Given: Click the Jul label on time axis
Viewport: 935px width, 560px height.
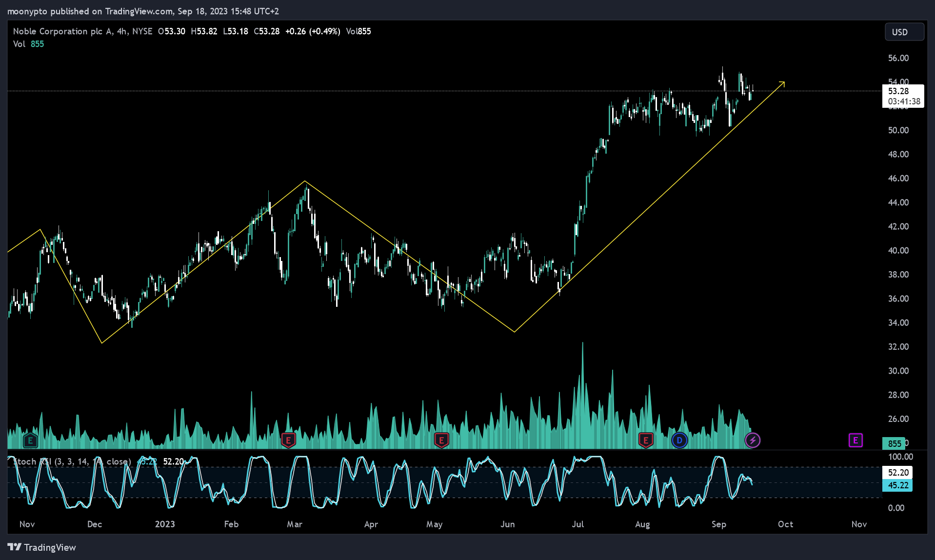Looking at the screenshot, I should click(578, 524).
